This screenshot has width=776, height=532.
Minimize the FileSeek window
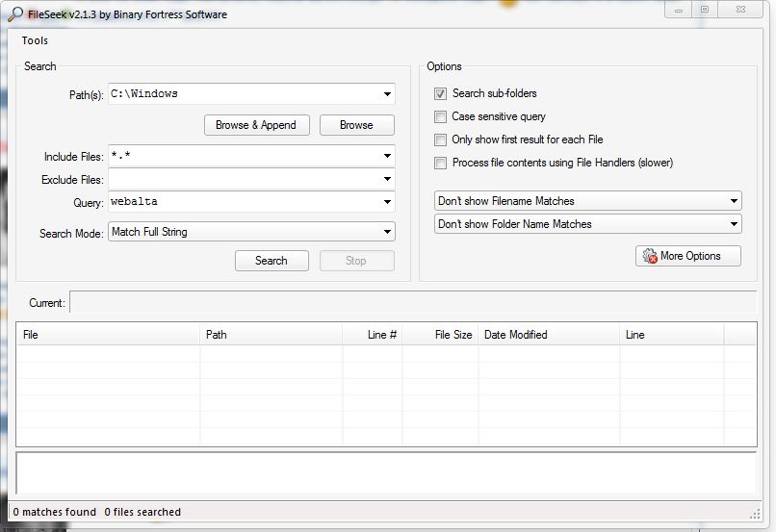(x=679, y=10)
